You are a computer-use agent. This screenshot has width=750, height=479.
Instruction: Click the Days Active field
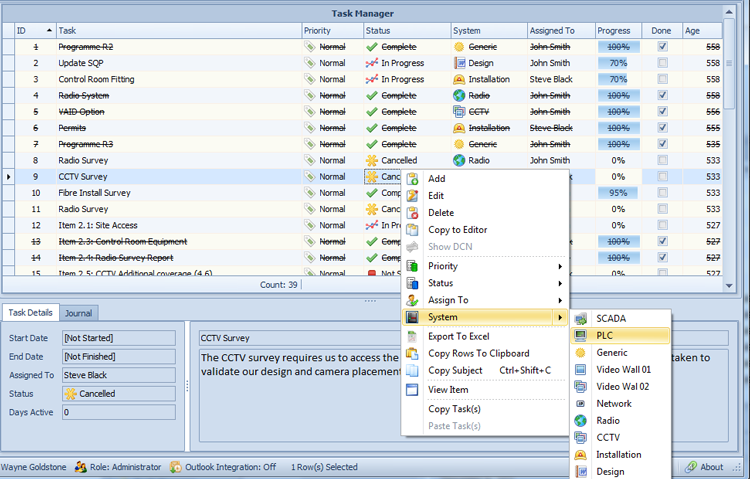[x=119, y=412]
